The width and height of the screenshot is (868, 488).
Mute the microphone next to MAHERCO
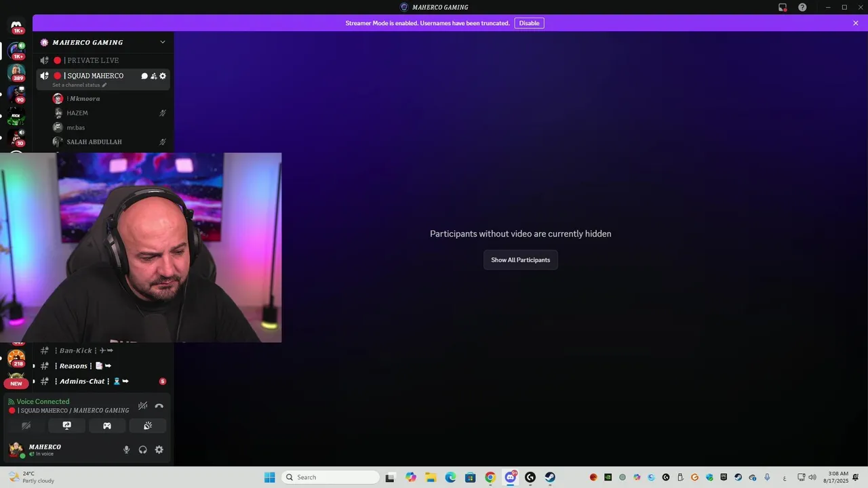[x=126, y=449]
